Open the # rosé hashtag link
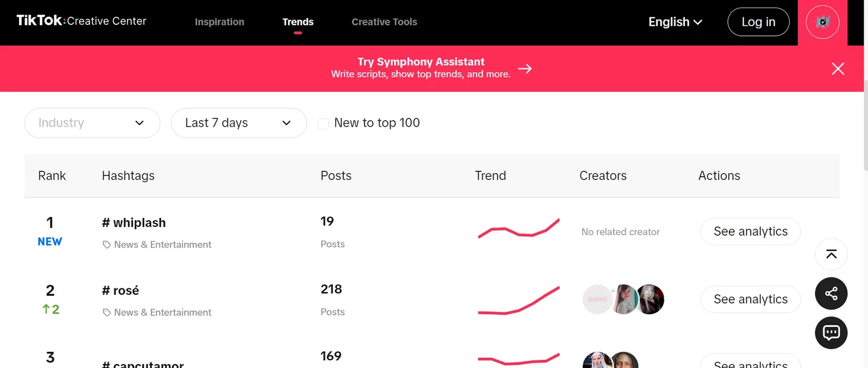This screenshot has height=368, width=868. [120, 290]
